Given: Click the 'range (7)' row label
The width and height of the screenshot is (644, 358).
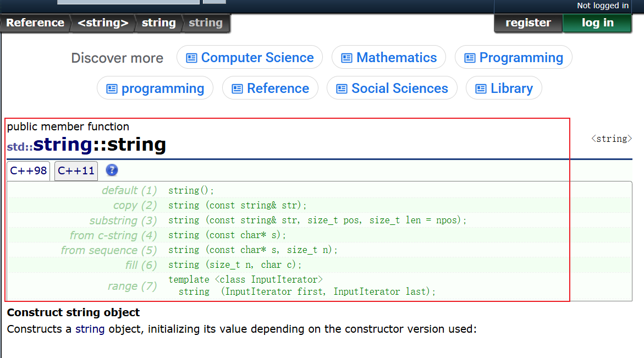Looking at the screenshot, I should pyautogui.click(x=132, y=286).
